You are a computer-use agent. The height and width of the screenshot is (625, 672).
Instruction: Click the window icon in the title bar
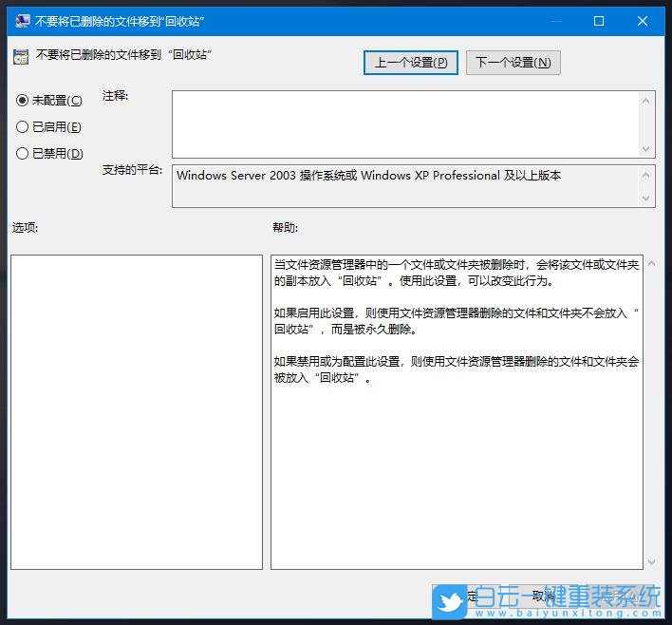(22, 21)
